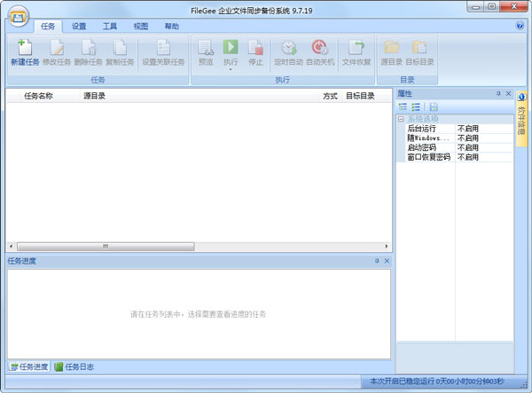The width and height of the screenshot is (532, 393).
Task: Switch to the 任务 ribbon tab
Action: pyautogui.click(x=48, y=26)
